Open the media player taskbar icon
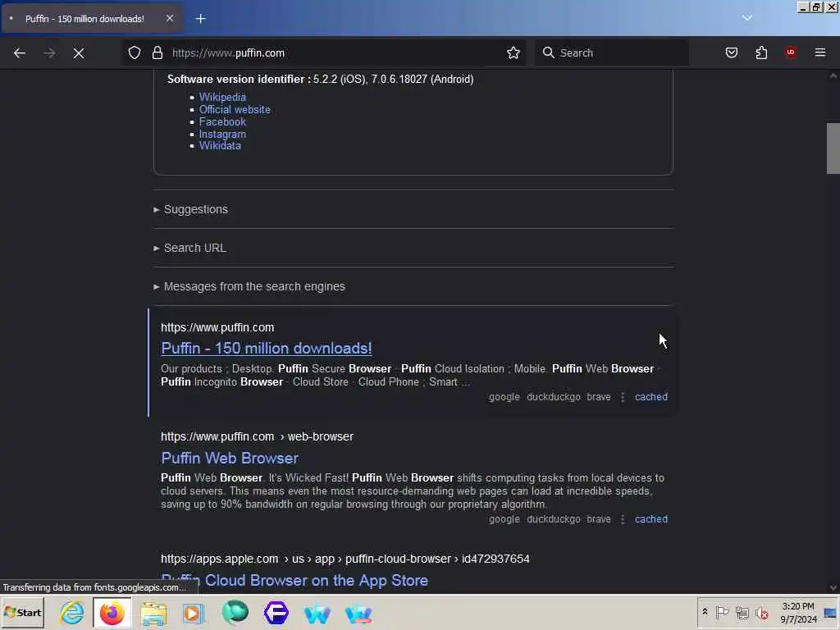Screen dimensions: 840x630 point(194,613)
